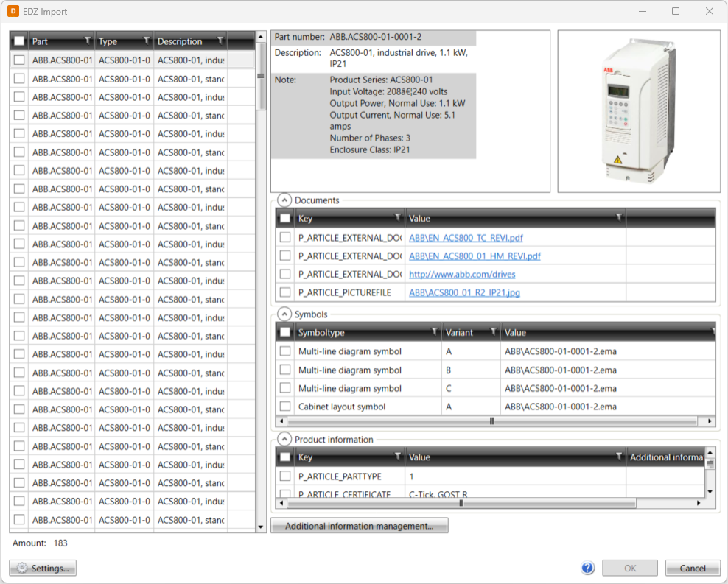Open filter for Documents Value column

[619, 218]
